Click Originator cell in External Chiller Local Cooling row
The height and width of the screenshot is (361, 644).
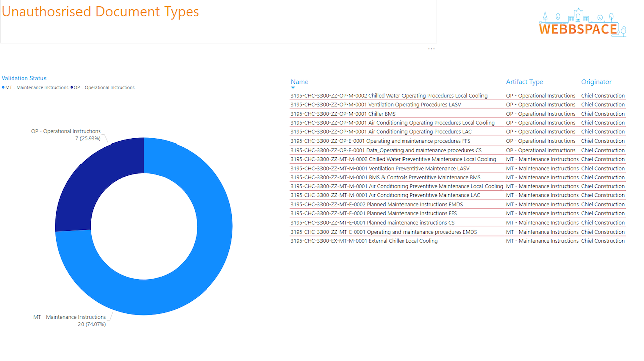603,241
